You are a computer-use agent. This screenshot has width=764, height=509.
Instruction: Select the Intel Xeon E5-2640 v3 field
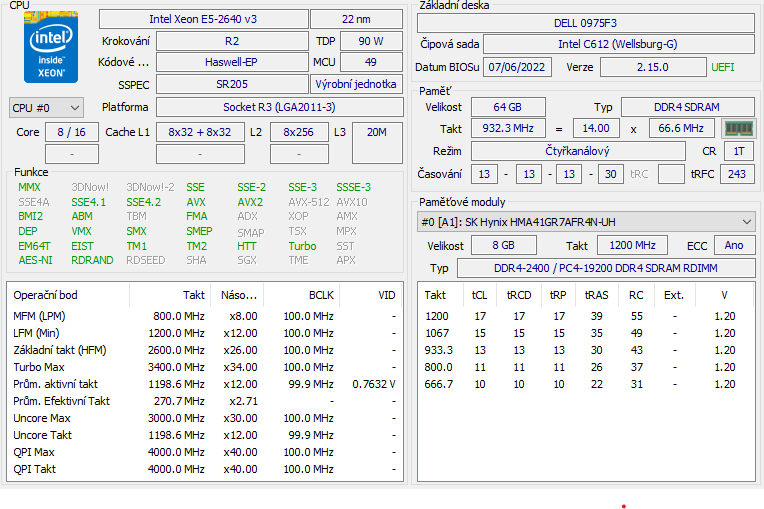[203, 19]
